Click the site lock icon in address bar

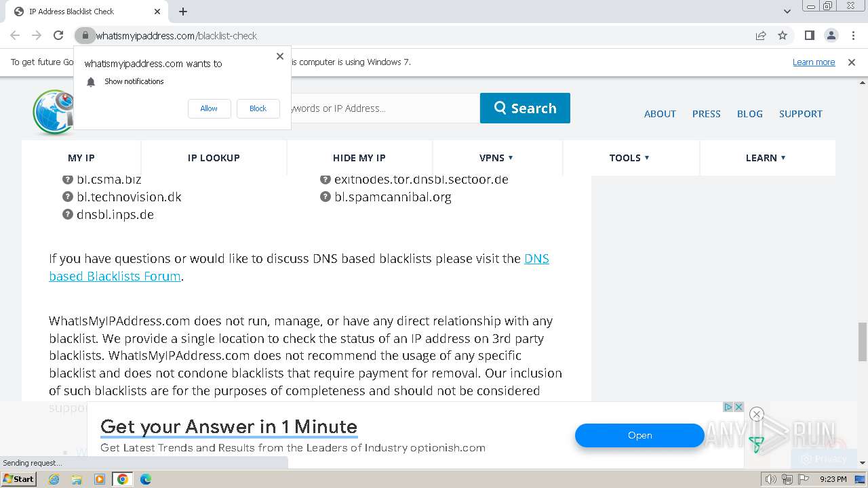click(85, 35)
